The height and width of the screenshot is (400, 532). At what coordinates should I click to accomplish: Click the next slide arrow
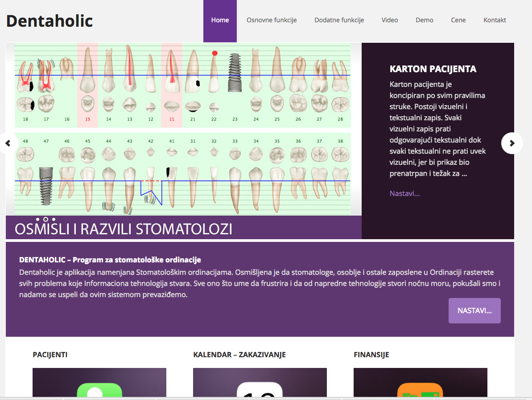pos(512,143)
